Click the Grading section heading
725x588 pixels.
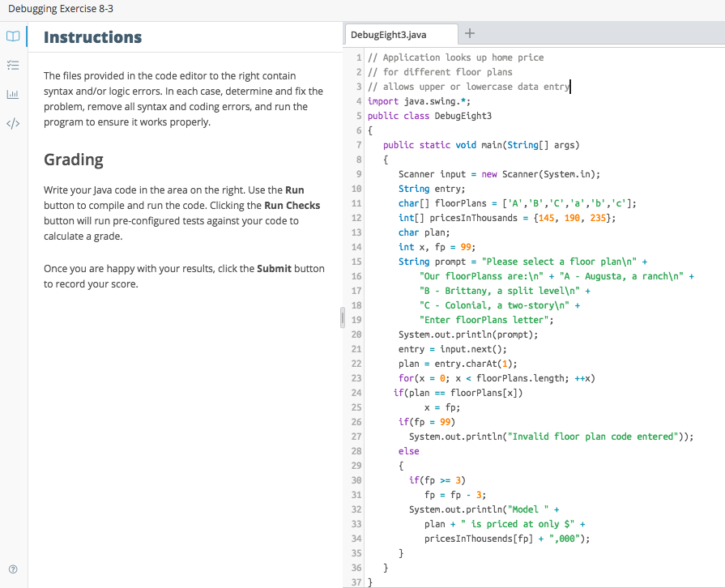click(x=73, y=160)
